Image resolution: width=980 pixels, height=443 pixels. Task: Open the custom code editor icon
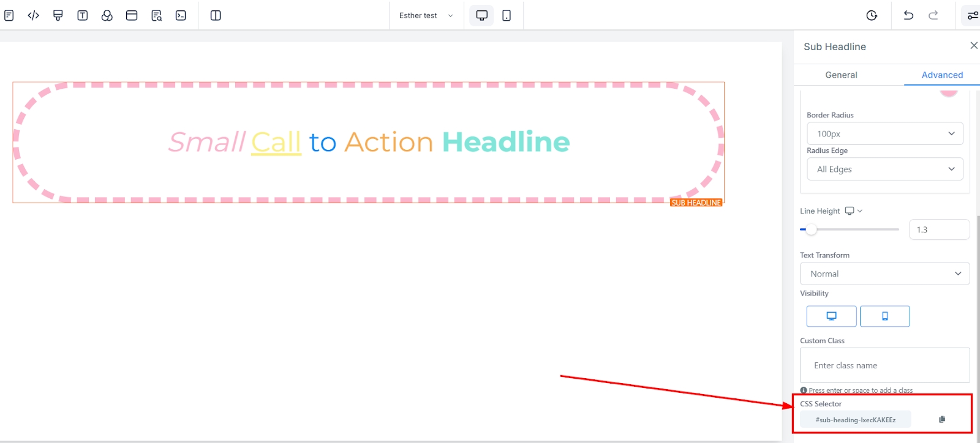(x=34, y=15)
